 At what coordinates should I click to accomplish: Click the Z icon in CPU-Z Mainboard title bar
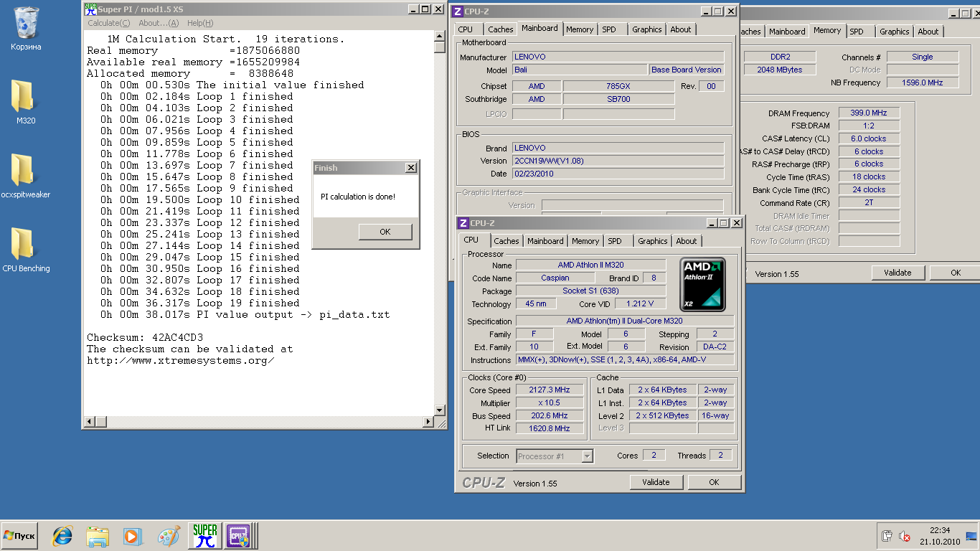tap(458, 11)
